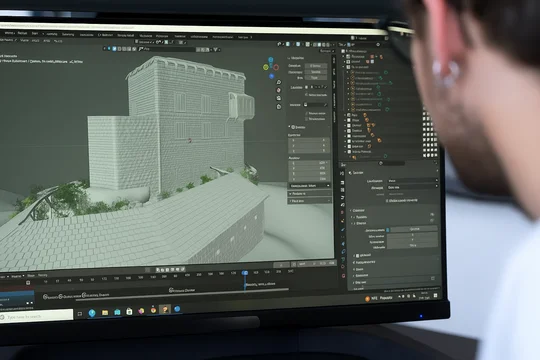The height and width of the screenshot is (360, 540).
Task: Click the eyedropper at the end of the sidebar field
Action: [x=325, y=105]
